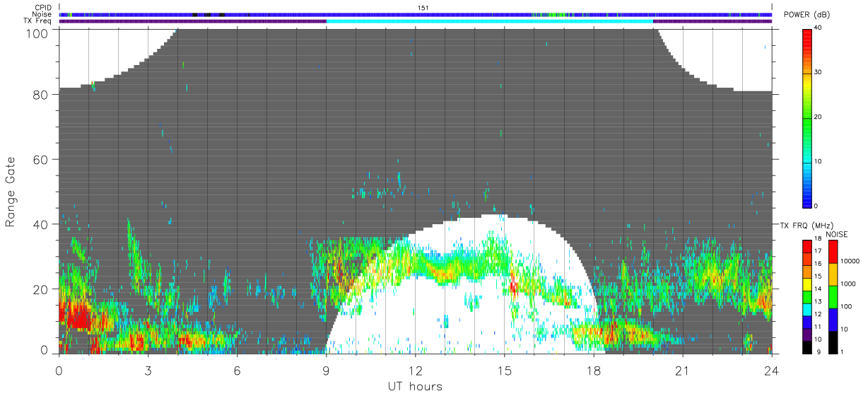Screen dimensions: 868x401
Task: Click the '80' tick on the Range Gate axis
Action: [x=42, y=94]
